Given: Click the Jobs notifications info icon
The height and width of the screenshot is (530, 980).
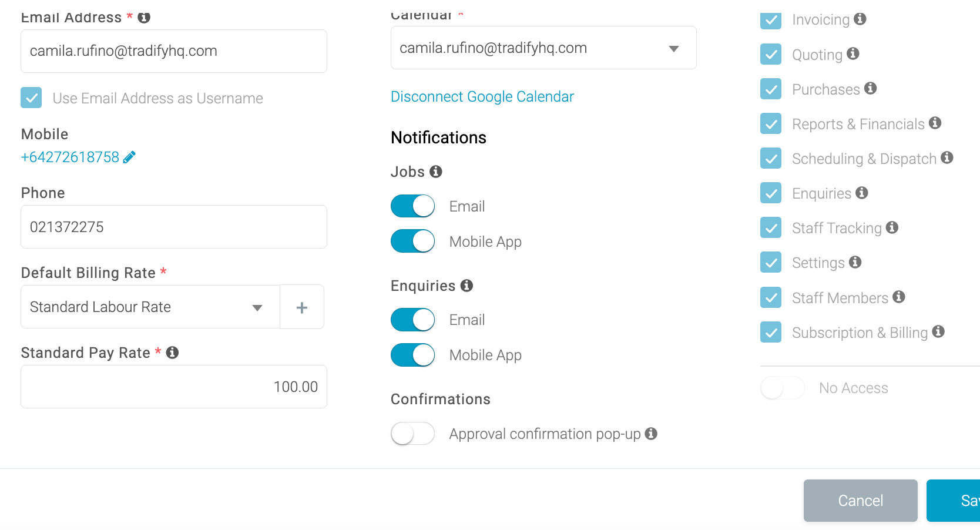Looking at the screenshot, I should [x=435, y=172].
